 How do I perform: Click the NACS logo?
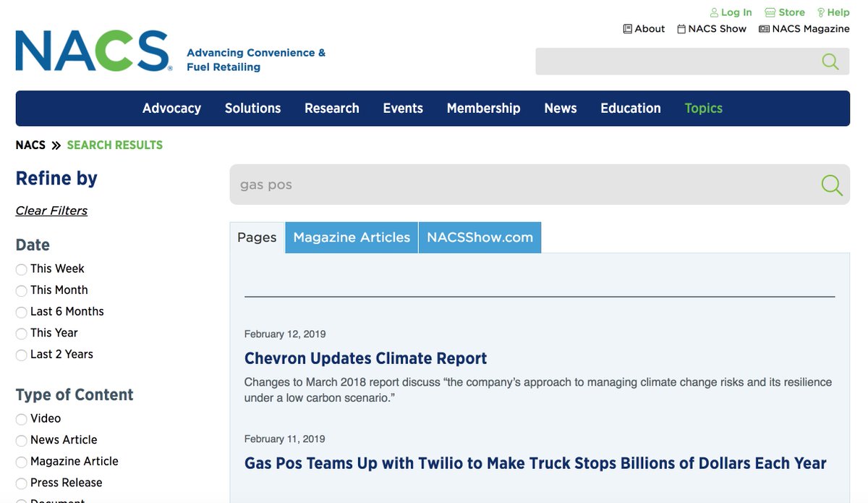click(94, 51)
